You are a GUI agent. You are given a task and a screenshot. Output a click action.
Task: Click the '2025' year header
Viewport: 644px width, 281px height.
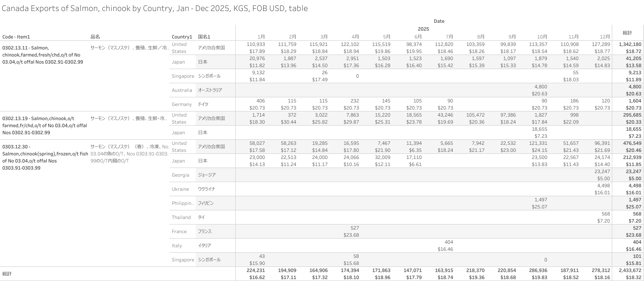coord(423,29)
